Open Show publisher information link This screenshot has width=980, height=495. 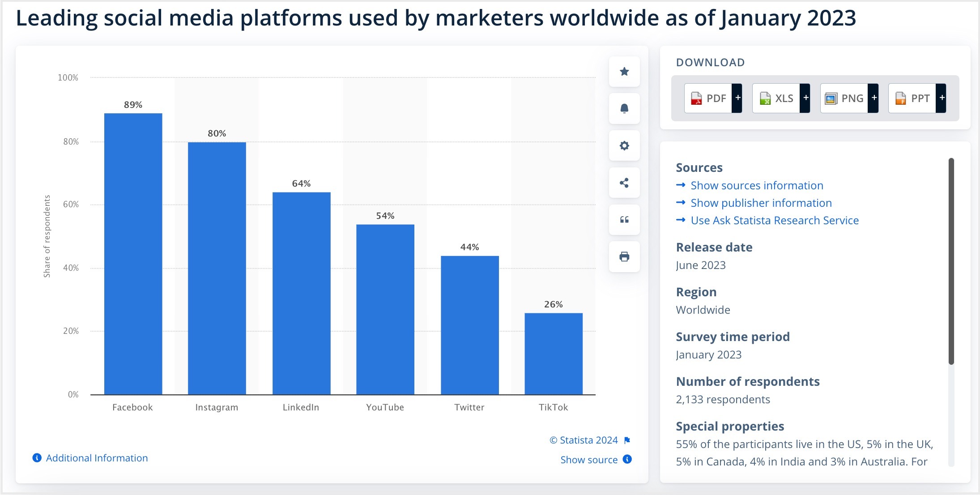click(x=761, y=203)
